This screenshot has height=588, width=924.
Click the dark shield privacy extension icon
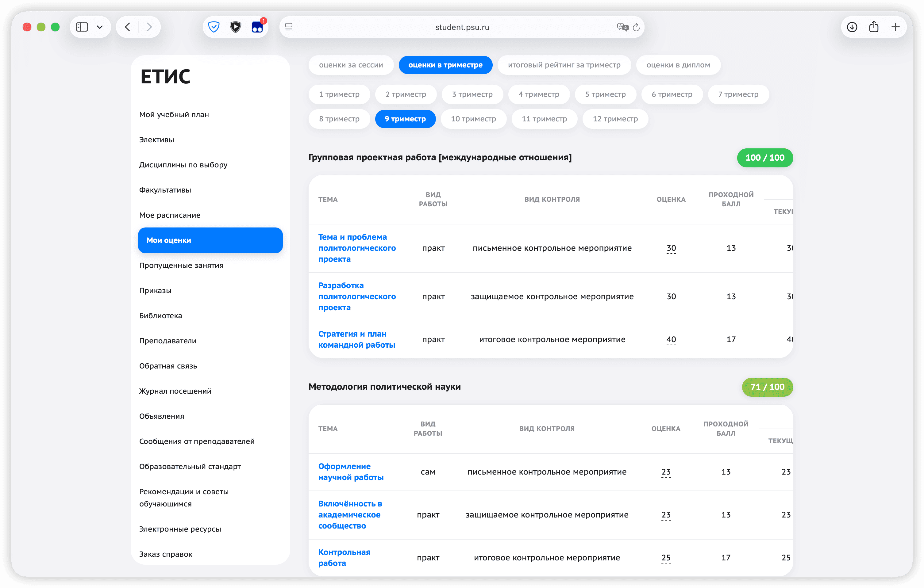coord(235,27)
